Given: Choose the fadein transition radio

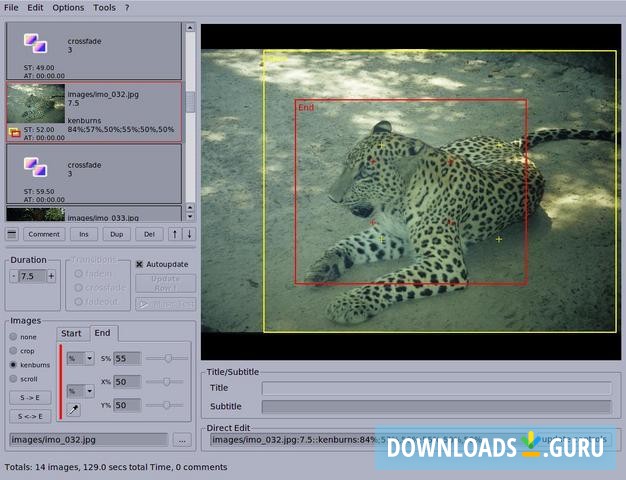Looking at the screenshot, I should tap(79, 274).
